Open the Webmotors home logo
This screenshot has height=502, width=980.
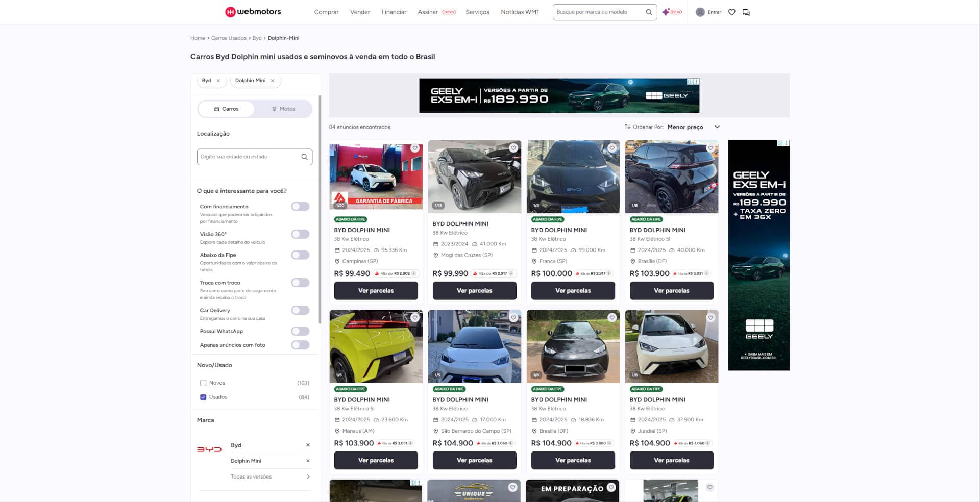point(253,12)
